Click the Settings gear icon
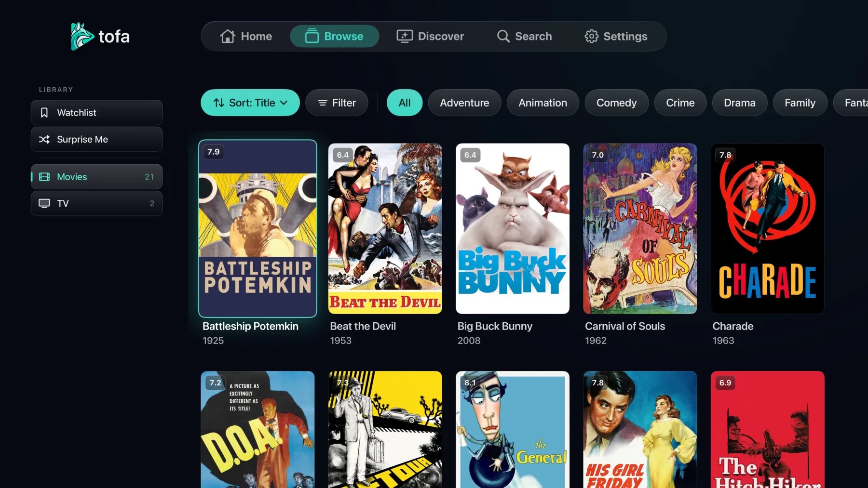 pos(591,36)
